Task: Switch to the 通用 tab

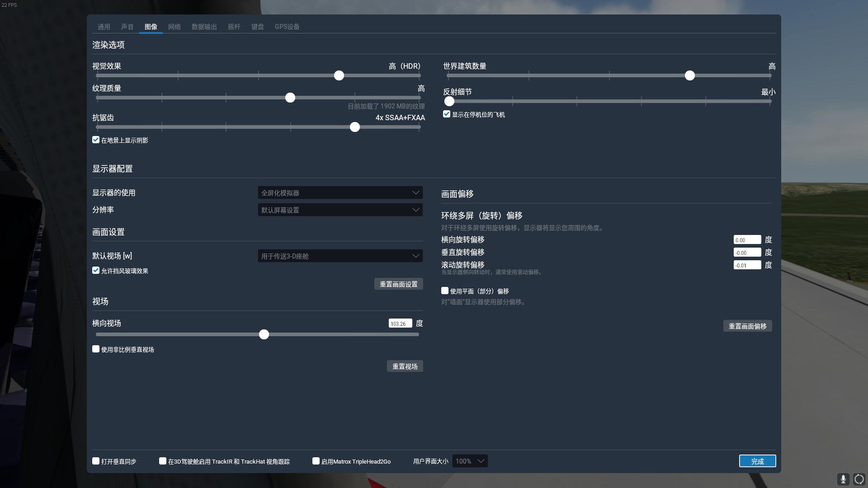Action: [104, 27]
